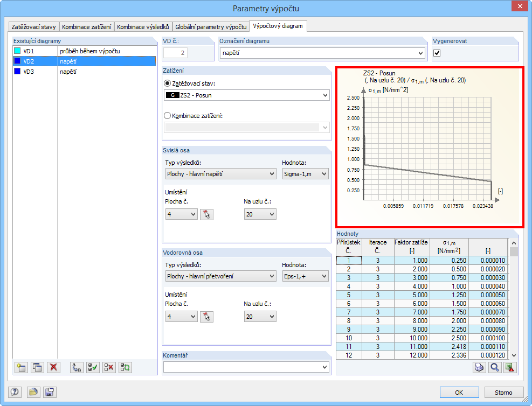Click the copy diagram icon
Viewport: 532px width, 406px height.
point(37,367)
